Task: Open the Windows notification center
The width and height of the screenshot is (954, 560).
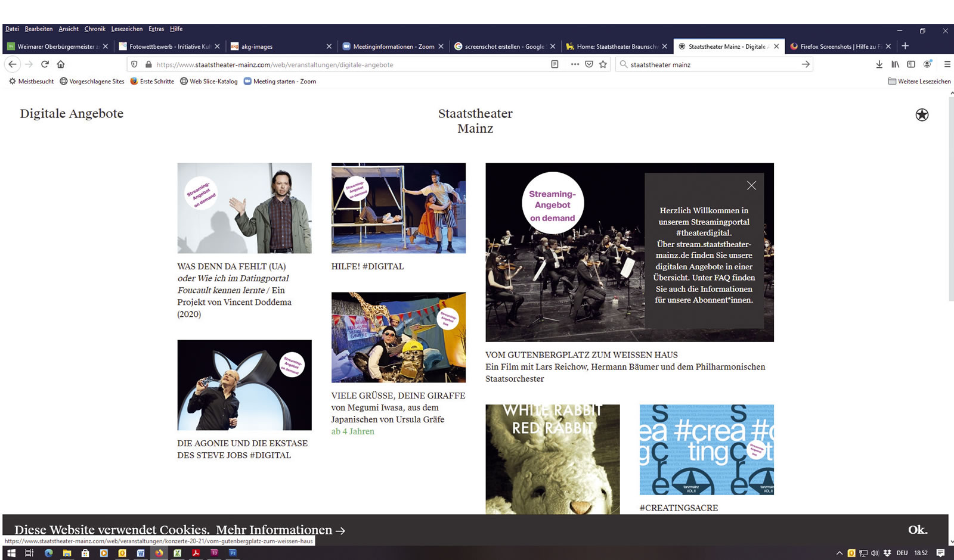Action: [x=940, y=553]
